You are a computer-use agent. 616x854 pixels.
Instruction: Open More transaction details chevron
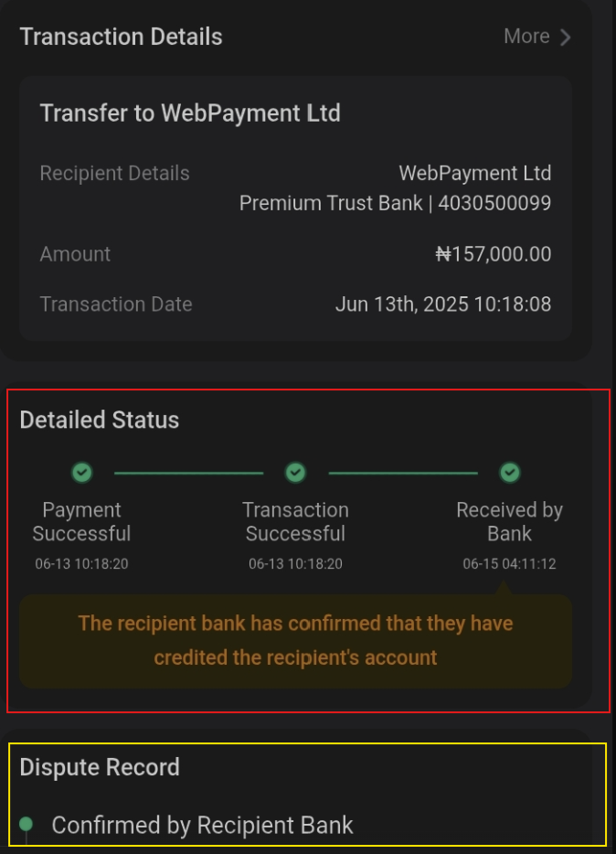pos(566,37)
